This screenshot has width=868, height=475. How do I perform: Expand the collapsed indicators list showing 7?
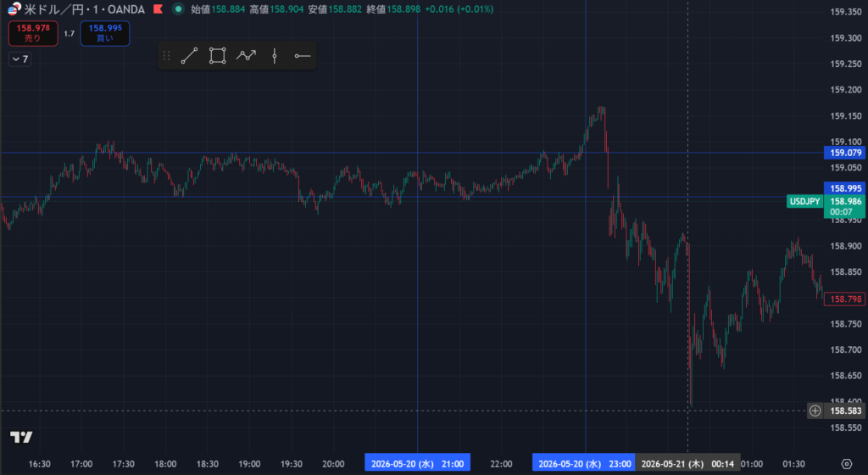(x=20, y=59)
